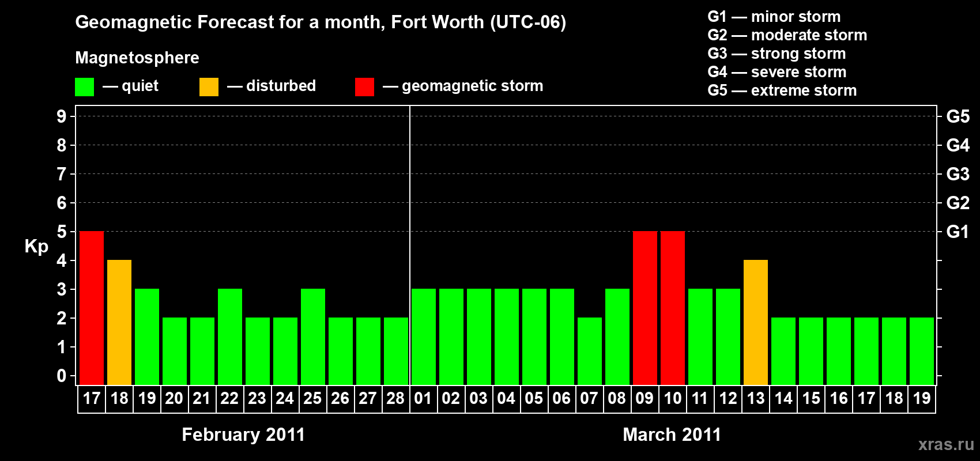This screenshot has width=980, height=461.
Task: Click the G3 right axis label
Action: (x=958, y=174)
